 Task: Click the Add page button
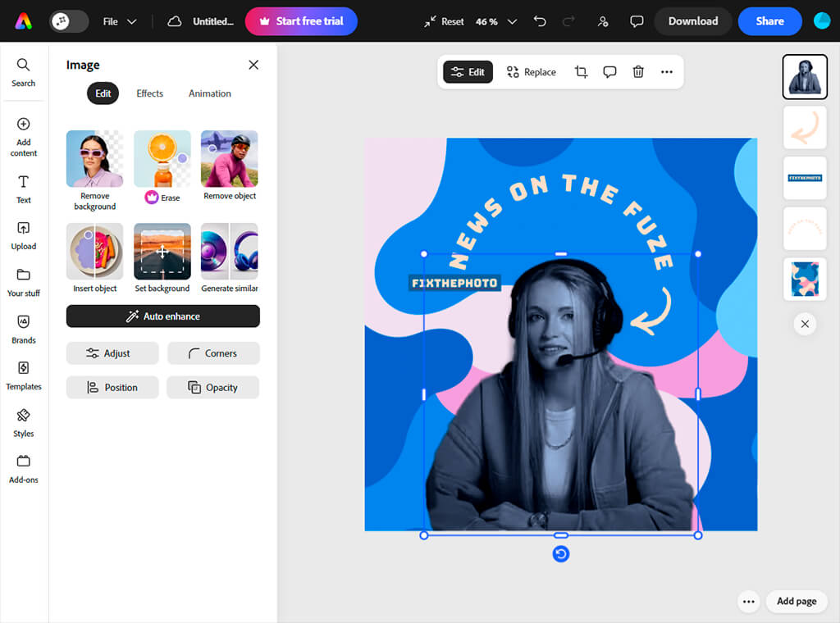click(x=797, y=602)
